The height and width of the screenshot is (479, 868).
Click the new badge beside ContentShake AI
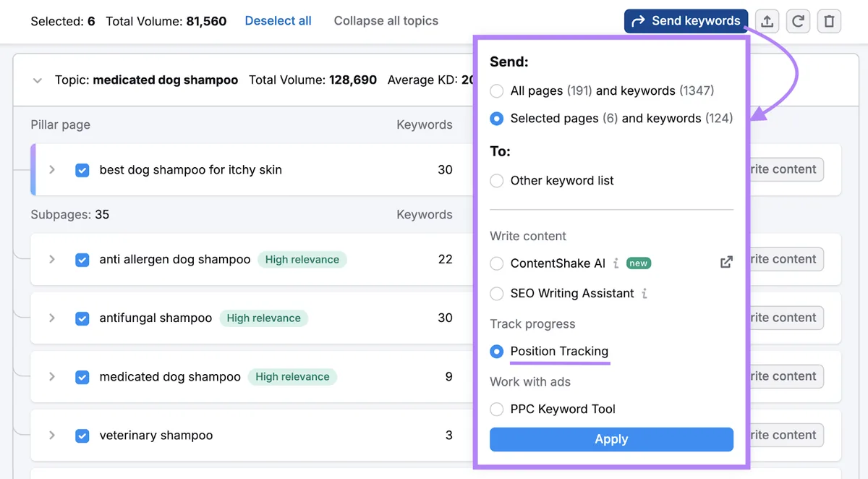pyautogui.click(x=639, y=263)
